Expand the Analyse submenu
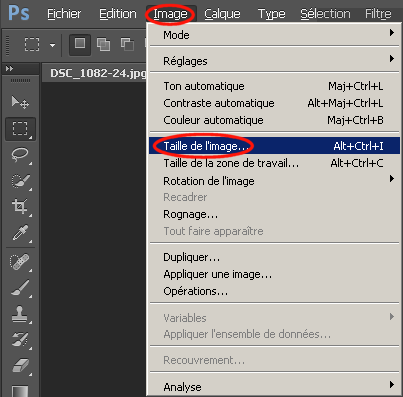The width and height of the screenshot is (403, 397). pyautogui.click(x=275, y=387)
